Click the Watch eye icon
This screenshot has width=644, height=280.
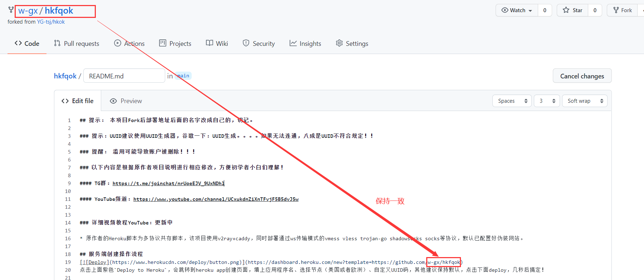click(x=505, y=10)
